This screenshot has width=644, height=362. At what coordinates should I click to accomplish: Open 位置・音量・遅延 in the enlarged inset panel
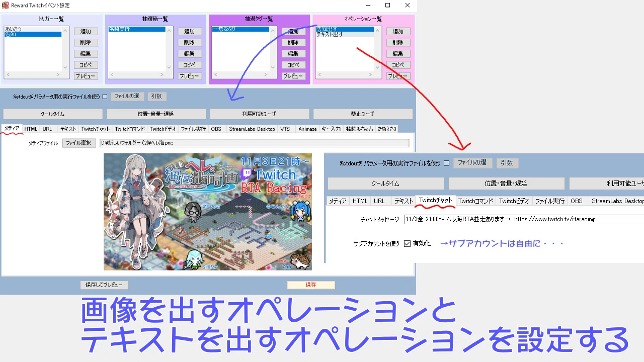(x=506, y=184)
